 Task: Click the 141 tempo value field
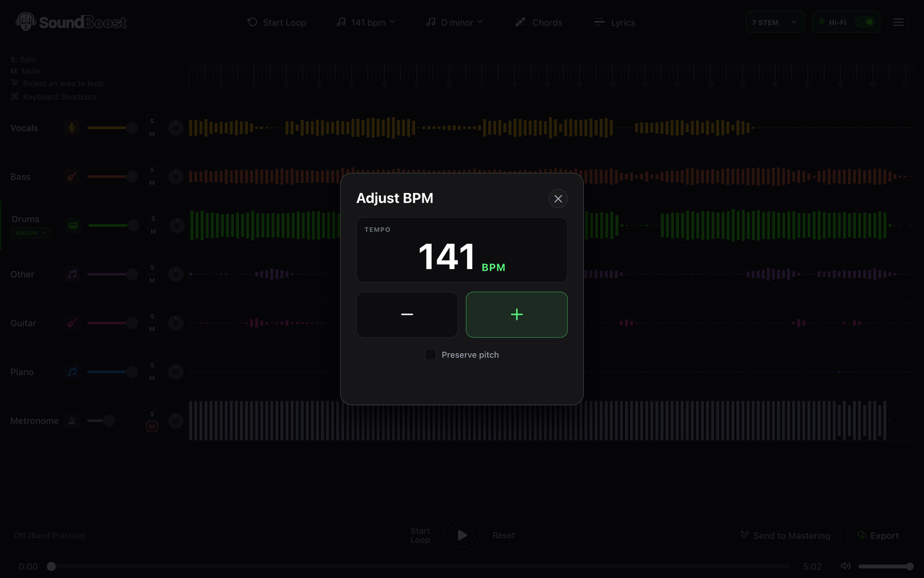pos(462,250)
